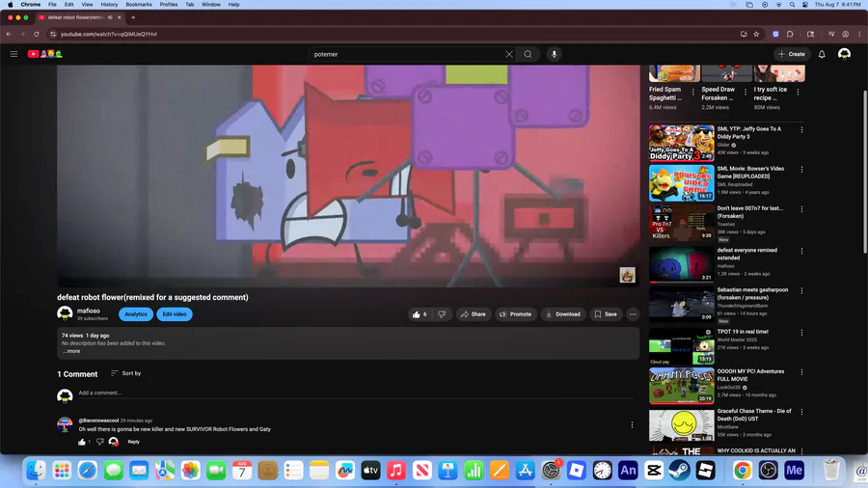Open the options menu on the @Baconswascool comment
The height and width of the screenshot is (488, 868).
632,425
